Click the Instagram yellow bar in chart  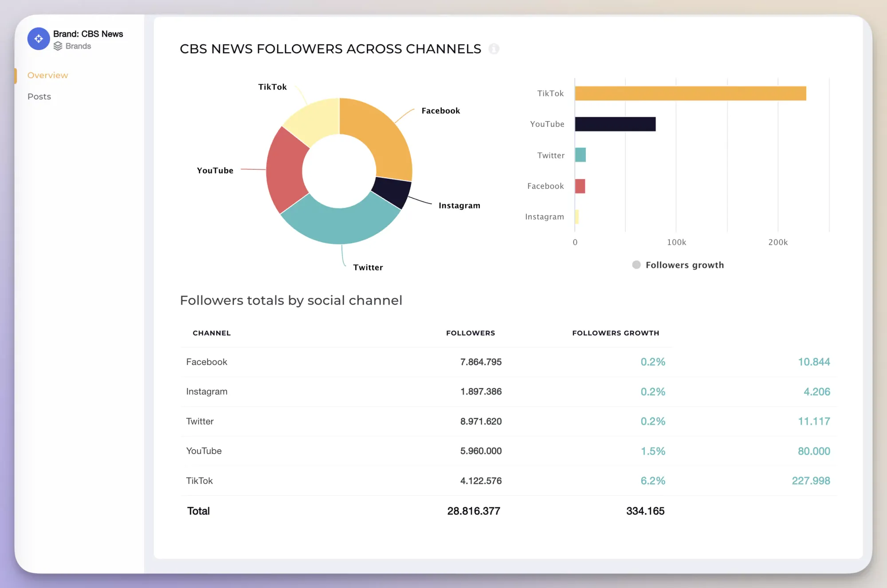(x=577, y=216)
